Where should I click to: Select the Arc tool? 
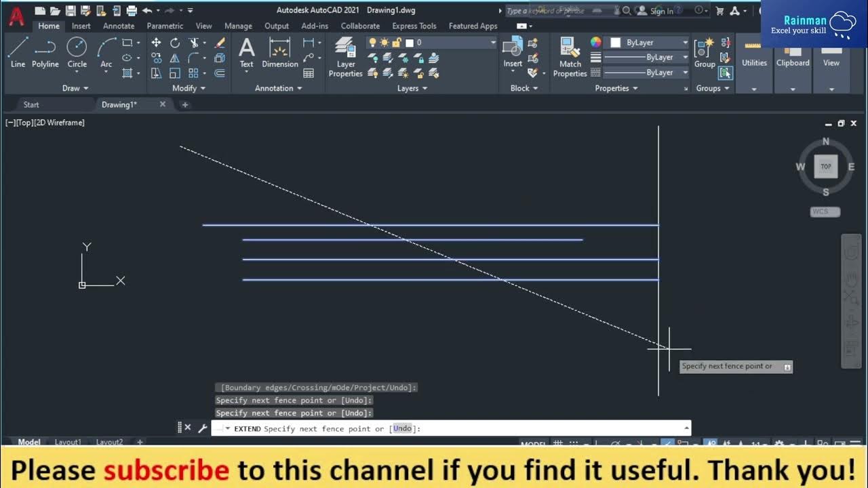click(x=106, y=53)
